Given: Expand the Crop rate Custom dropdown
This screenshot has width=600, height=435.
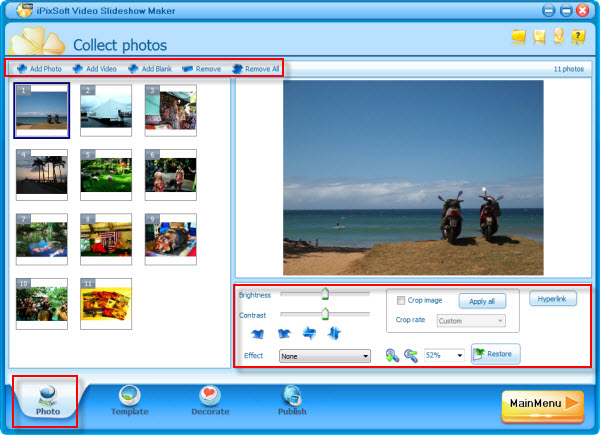Looking at the screenshot, I should (x=472, y=321).
